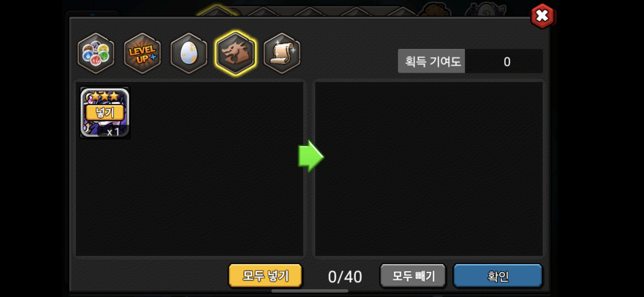Click the gold stars on the card

(105, 96)
